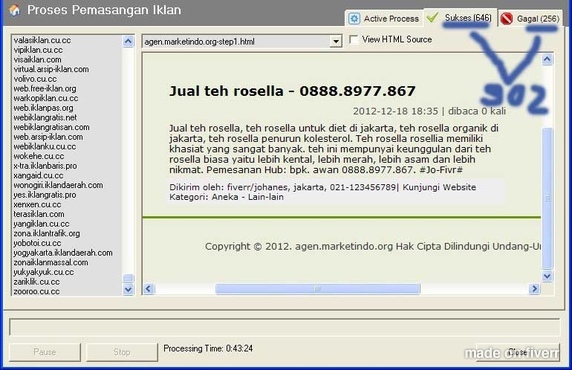This screenshot has height=370, width=572.
Task: Click the Jual teh rosella ad headline
Action: tap(292, 91)
